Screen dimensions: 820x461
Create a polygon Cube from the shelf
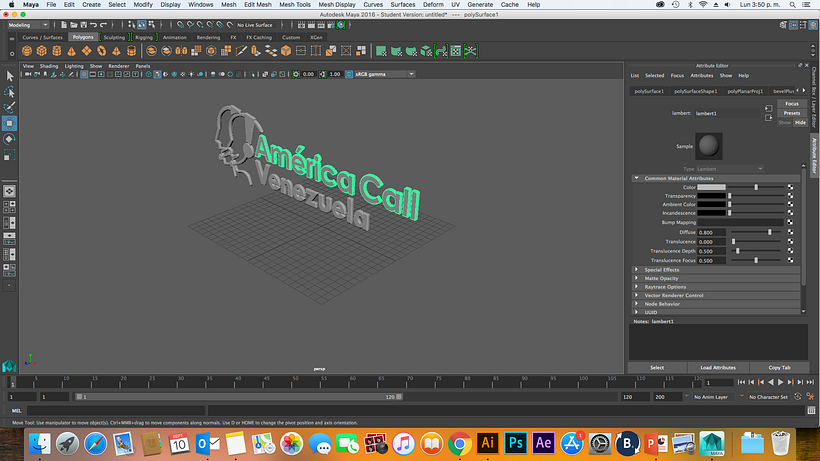pos(42,51)
